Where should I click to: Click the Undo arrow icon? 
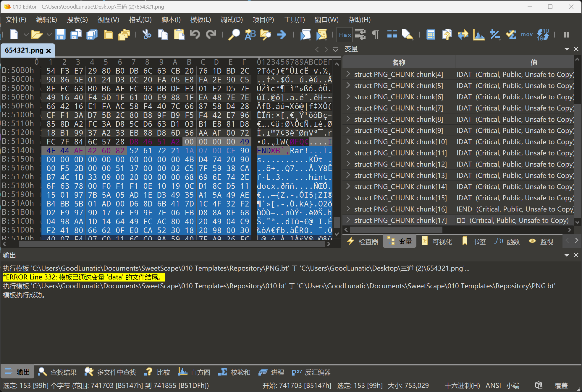pyautogui.click(x=195, y=35)
